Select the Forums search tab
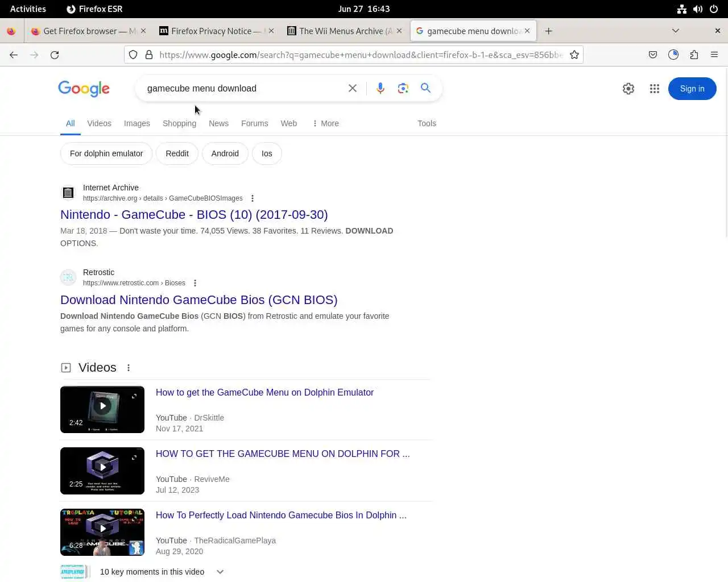 pos(254,123)
